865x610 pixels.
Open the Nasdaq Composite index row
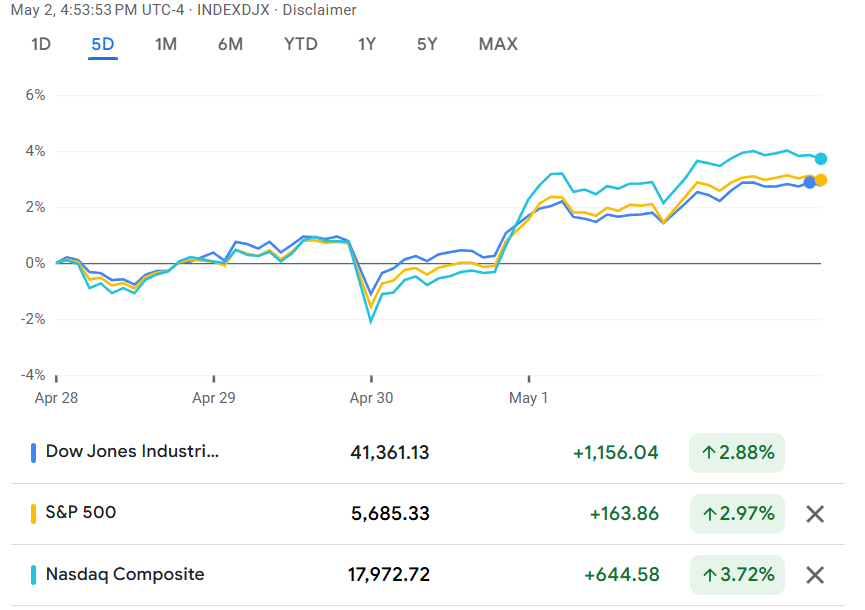(428, 575)
